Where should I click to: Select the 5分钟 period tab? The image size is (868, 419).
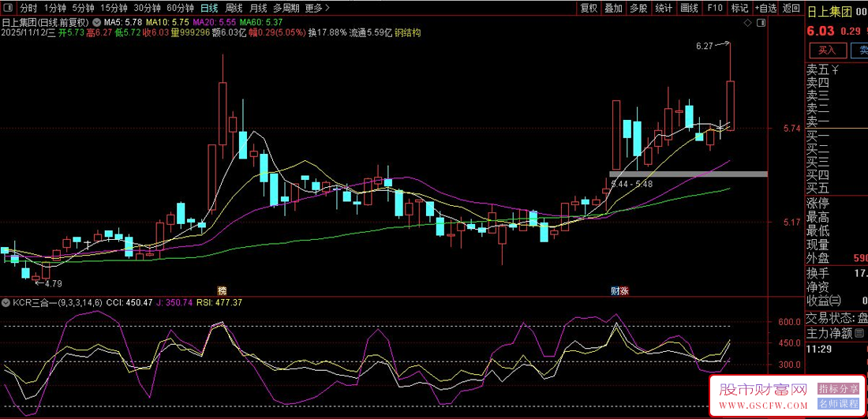point(83,8)
